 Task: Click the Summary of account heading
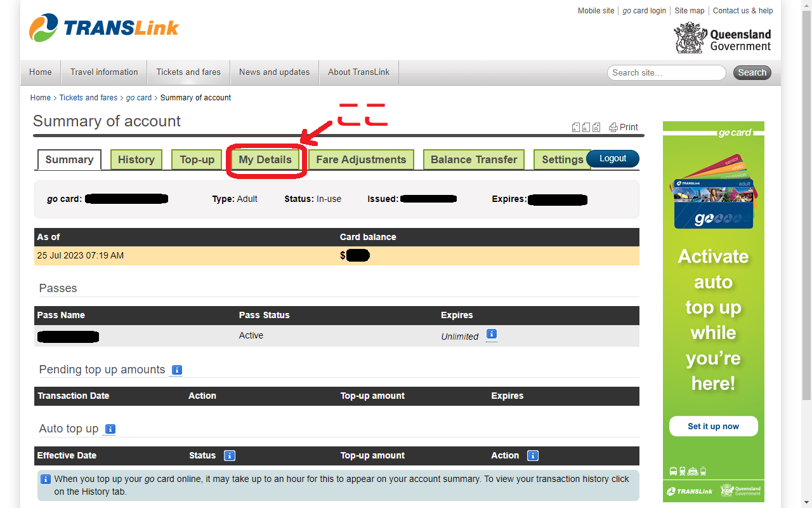[x=107, y=121]
